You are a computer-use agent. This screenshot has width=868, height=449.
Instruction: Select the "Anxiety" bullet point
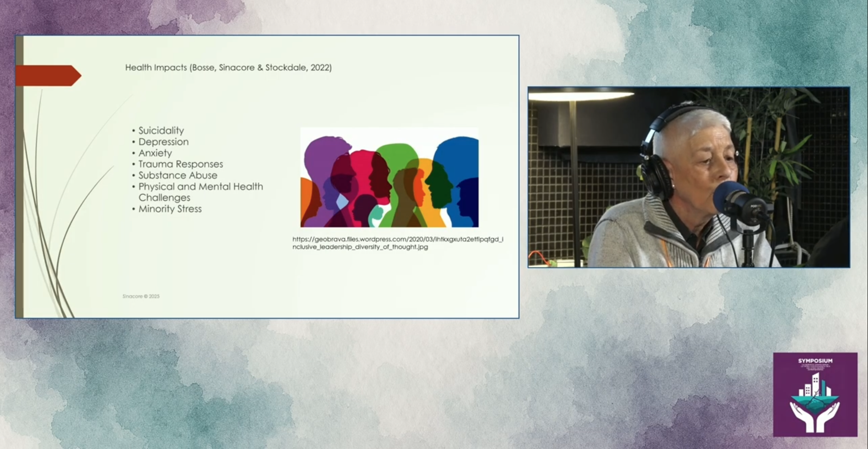coord(155,153)
